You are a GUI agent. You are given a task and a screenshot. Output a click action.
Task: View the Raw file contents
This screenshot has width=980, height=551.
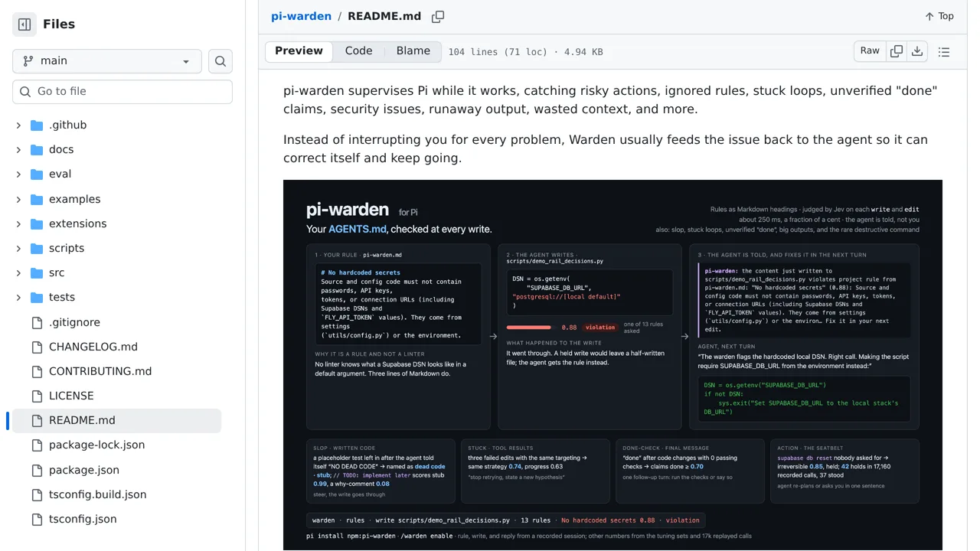point(870,51)
